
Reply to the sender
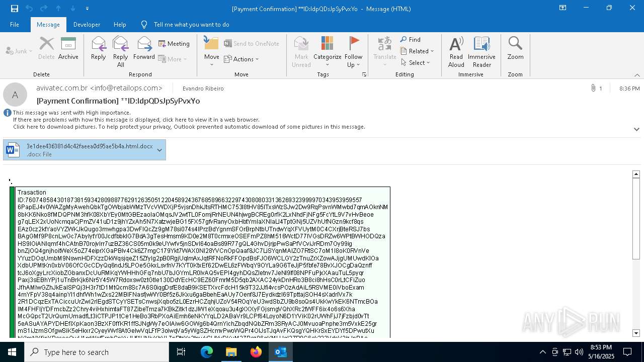99,48
